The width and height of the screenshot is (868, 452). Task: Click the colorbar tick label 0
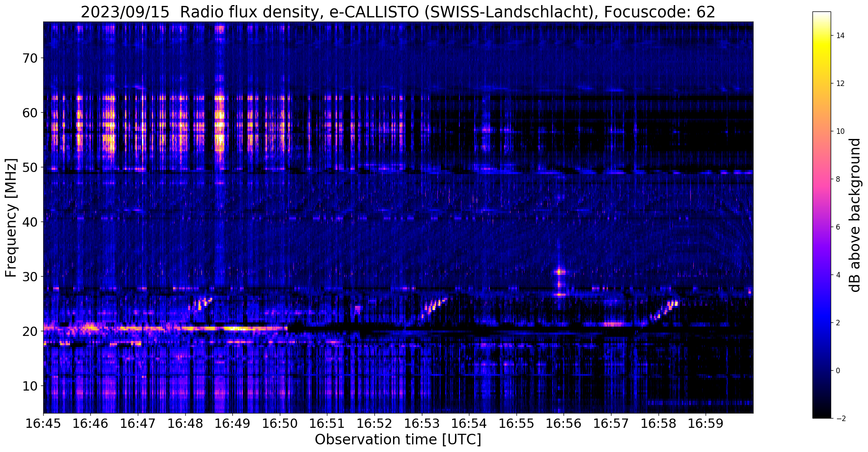point(837,371)
